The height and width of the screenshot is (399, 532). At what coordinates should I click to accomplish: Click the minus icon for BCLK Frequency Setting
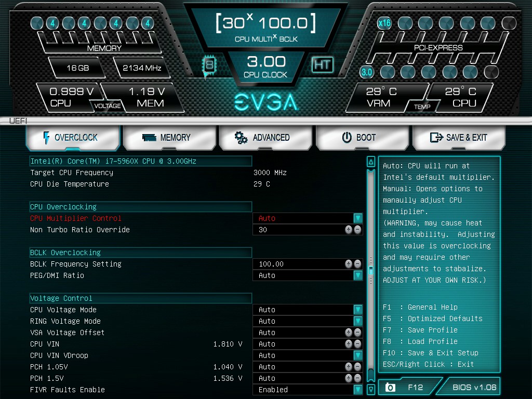357,264
